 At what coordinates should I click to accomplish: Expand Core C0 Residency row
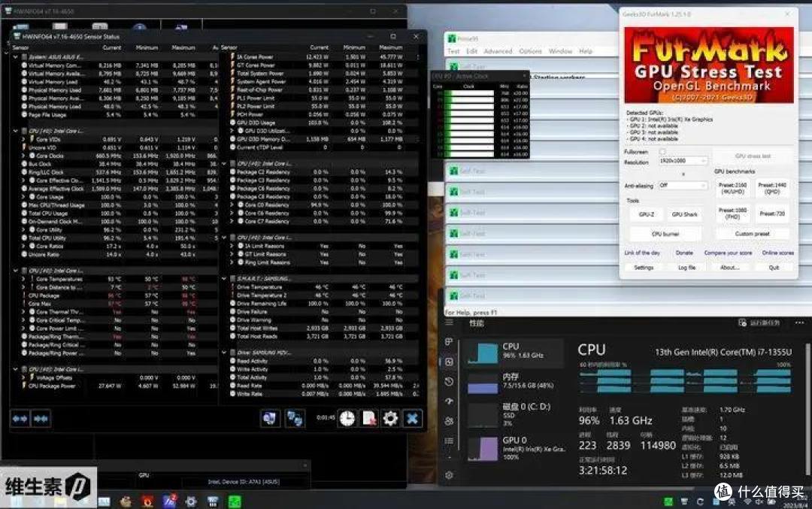point(232,205)
